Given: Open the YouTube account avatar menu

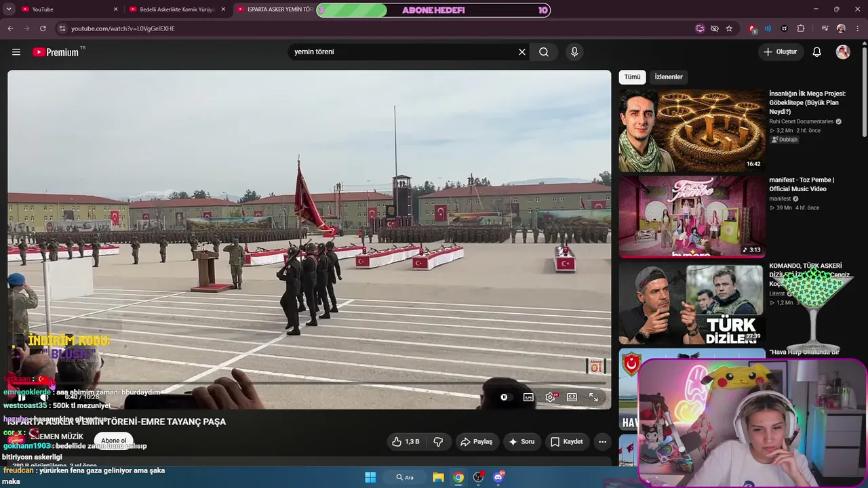Looking at the screenshot, I should [843, 52].
